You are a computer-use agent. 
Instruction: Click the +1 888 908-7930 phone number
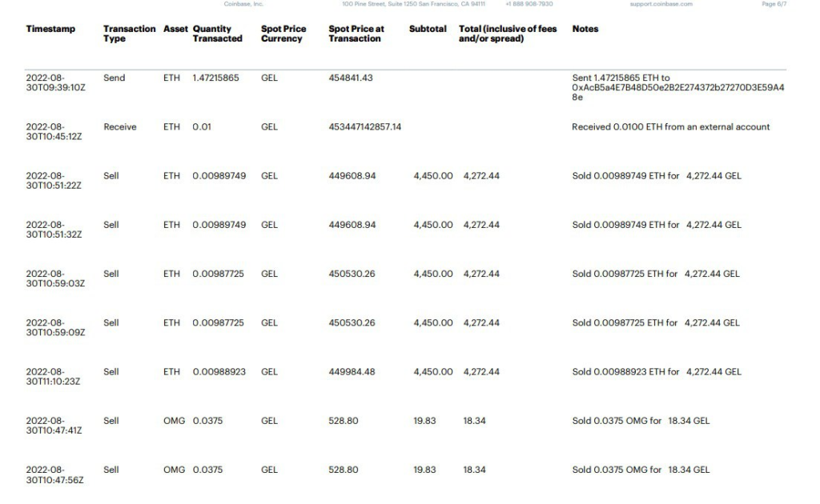click(529, 4)
